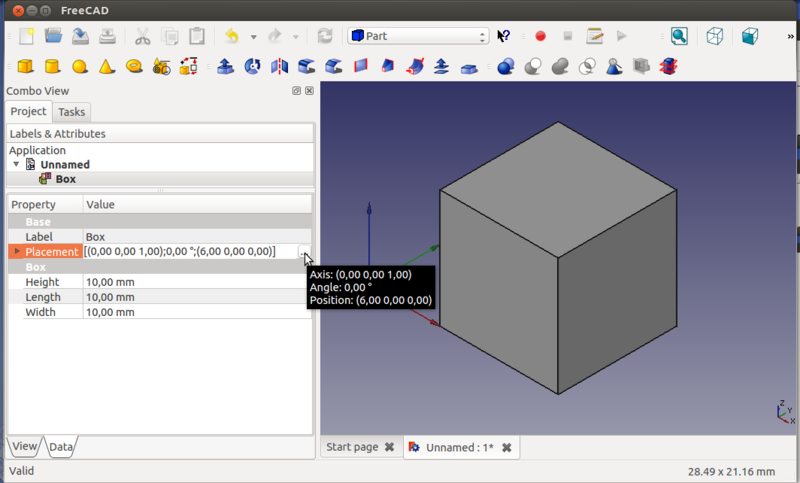The width and height of the screenshot is (800, 483).
Task: Insert a Sphere primitive
Action: pos(79,67)
